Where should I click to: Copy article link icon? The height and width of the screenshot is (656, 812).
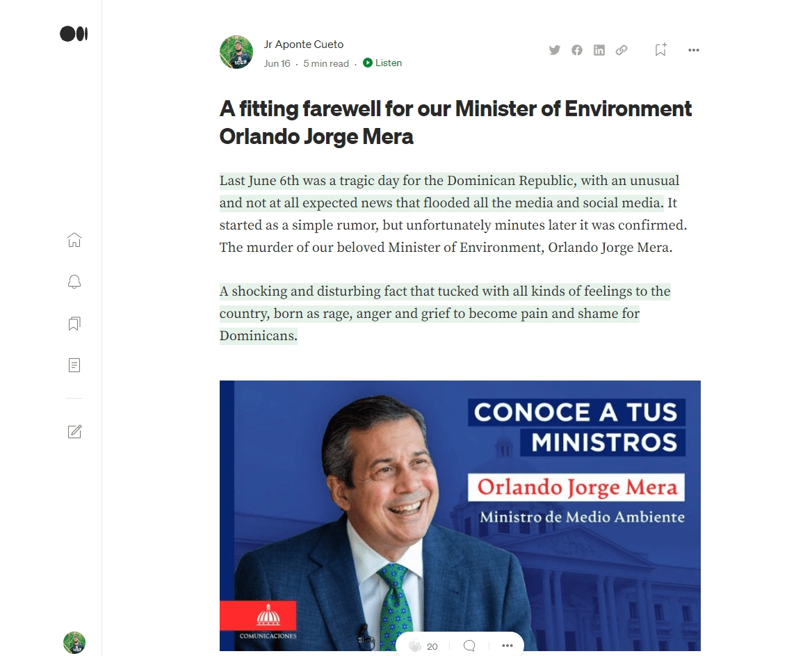(622, 50)
